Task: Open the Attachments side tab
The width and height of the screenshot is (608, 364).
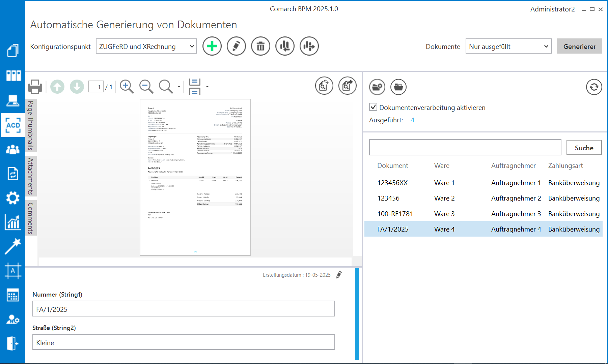Action: tap(31, 176)
